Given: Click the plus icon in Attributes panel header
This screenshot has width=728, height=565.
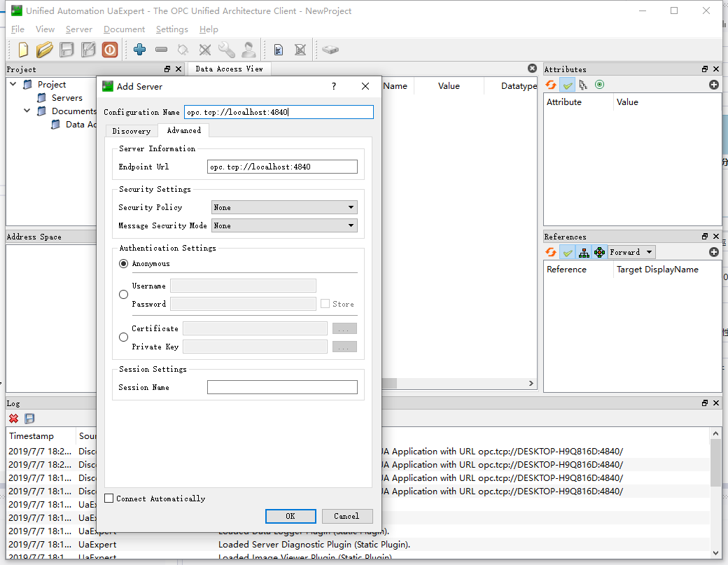Looking at the screenshot, I should click(x=714, y=85).
